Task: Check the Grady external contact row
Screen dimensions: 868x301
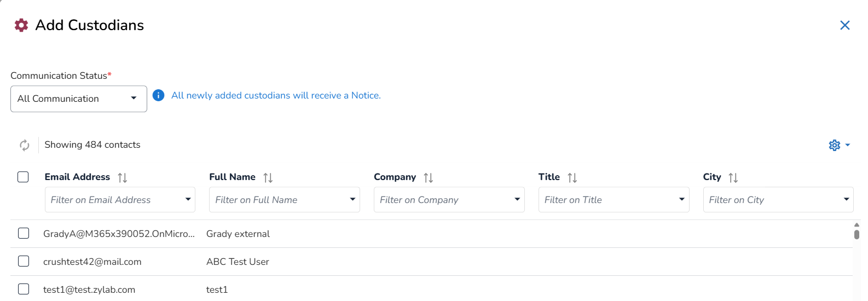Action: [24, 234]
